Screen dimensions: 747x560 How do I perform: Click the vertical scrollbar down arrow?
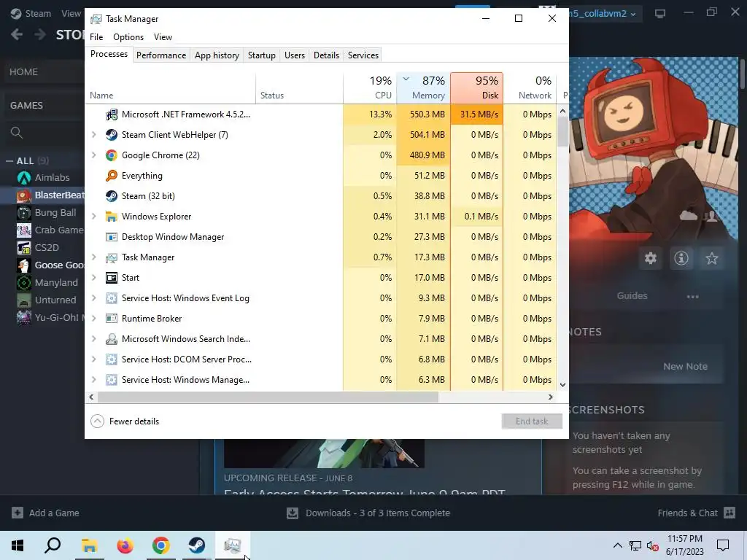[x=562, y=385]
